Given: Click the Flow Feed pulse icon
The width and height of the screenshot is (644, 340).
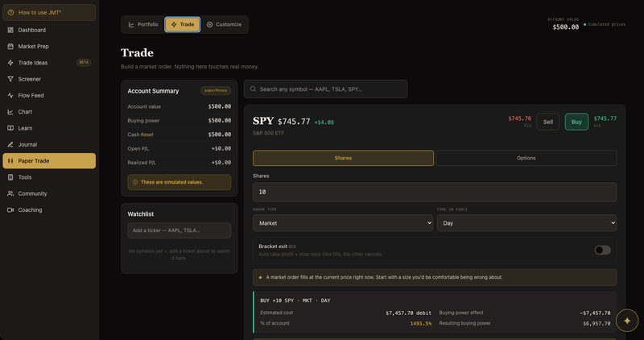Looking at the screenshot, I should click(10, 95).
